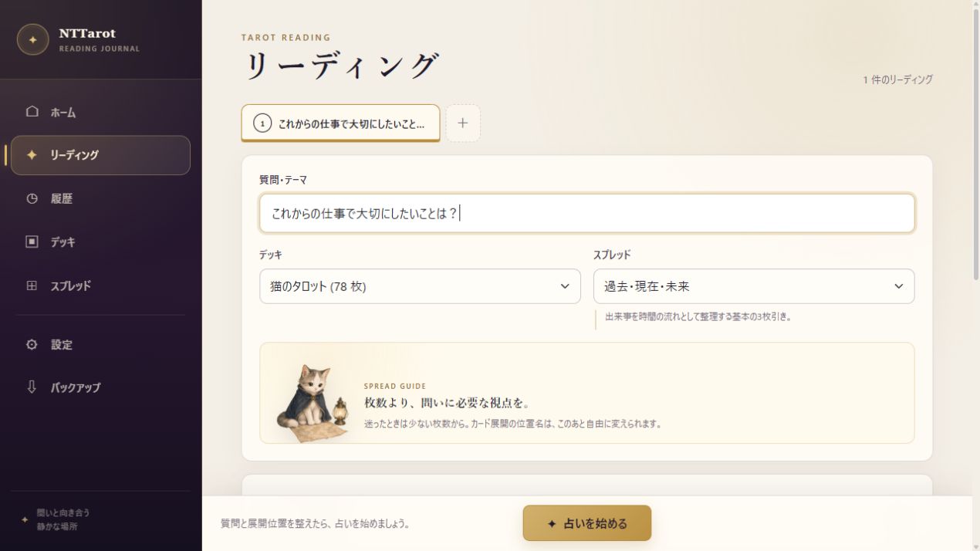Viewport: 980px width, 551px height.
Task: Click the NTTarot star logo icon
Action: coord(32,39)
